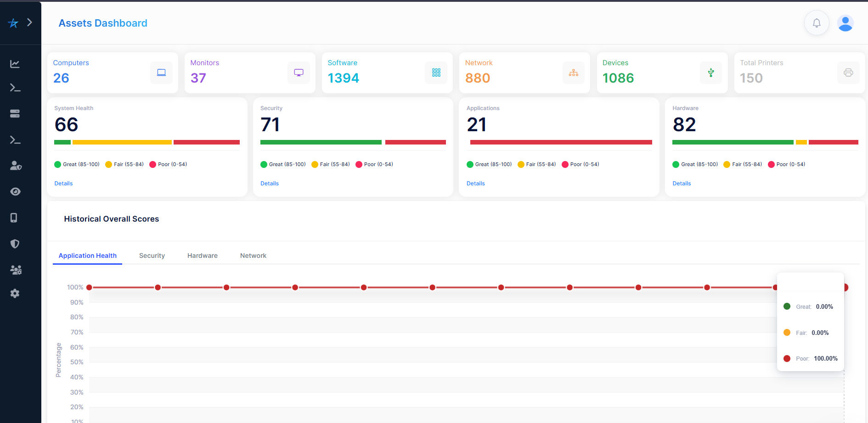This screenshot has height=423, width=868.
Task: Open the Network history tab
Action: (253, 256)
